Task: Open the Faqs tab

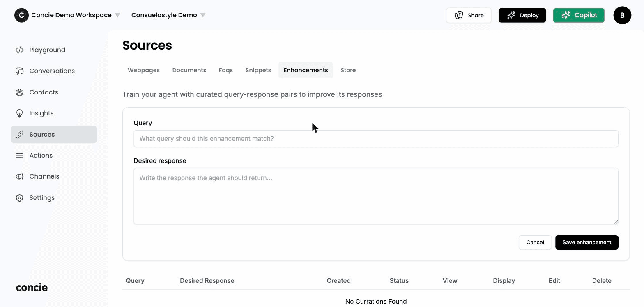Action: click(226, 70)
